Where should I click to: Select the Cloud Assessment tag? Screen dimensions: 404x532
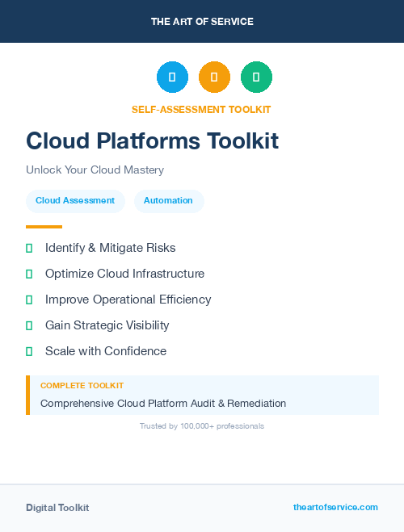pos(75,201)
